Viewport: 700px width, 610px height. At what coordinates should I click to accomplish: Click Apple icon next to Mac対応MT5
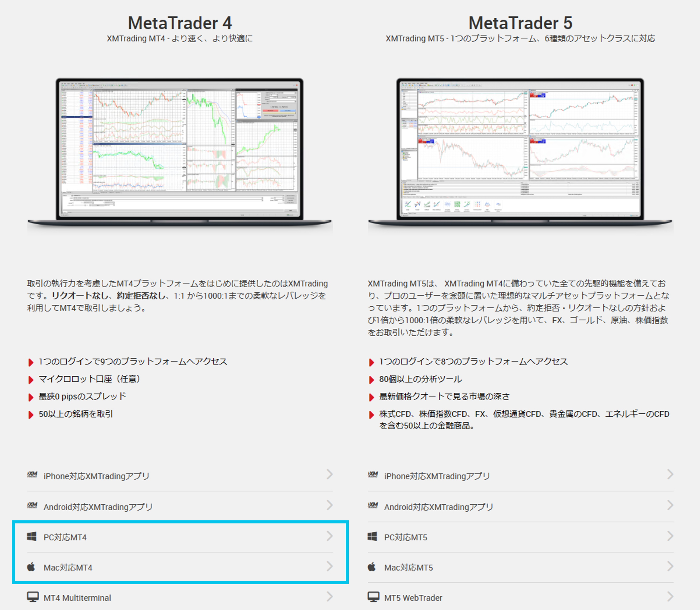pos(372,567)
